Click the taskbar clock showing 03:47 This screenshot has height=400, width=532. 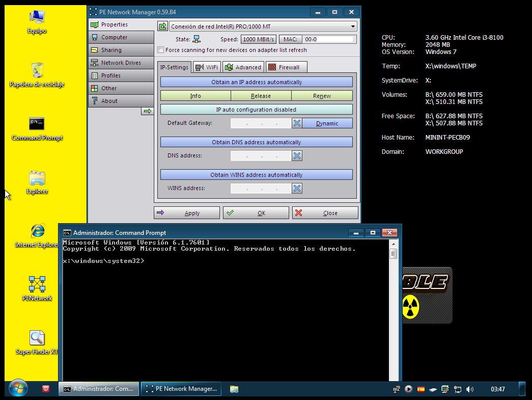tap(498, 389)
